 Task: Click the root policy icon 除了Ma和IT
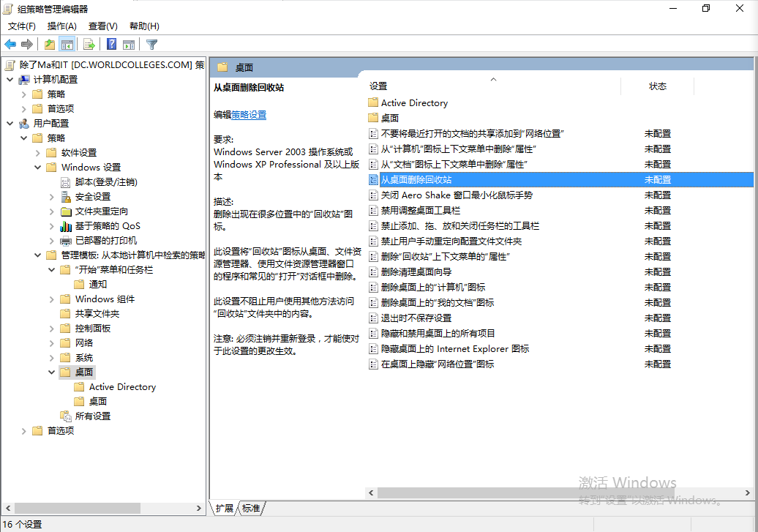10,65
